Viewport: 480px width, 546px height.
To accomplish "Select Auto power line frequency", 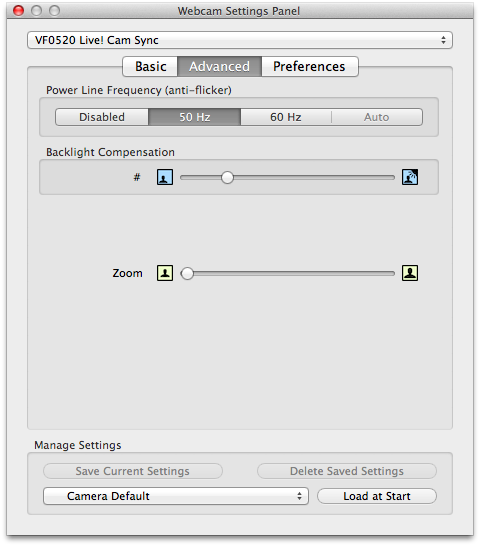I will [377, 117].
